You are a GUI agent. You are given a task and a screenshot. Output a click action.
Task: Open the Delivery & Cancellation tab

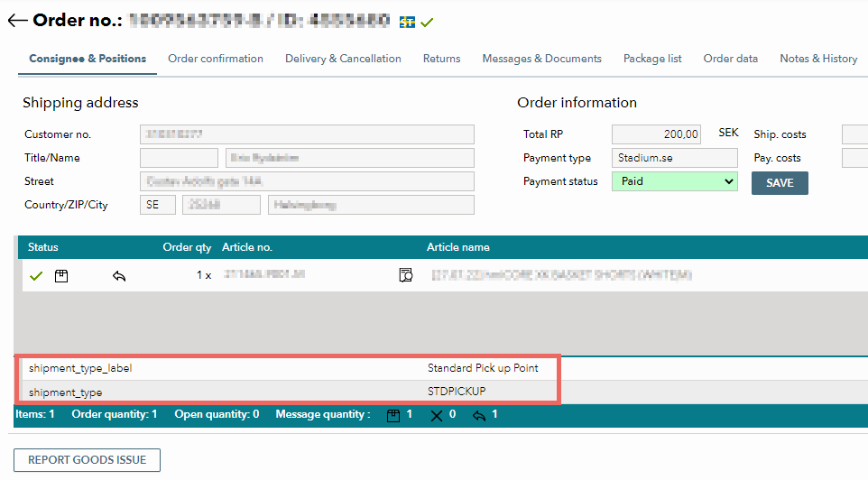pyautogui.click(x=343, y=59)
